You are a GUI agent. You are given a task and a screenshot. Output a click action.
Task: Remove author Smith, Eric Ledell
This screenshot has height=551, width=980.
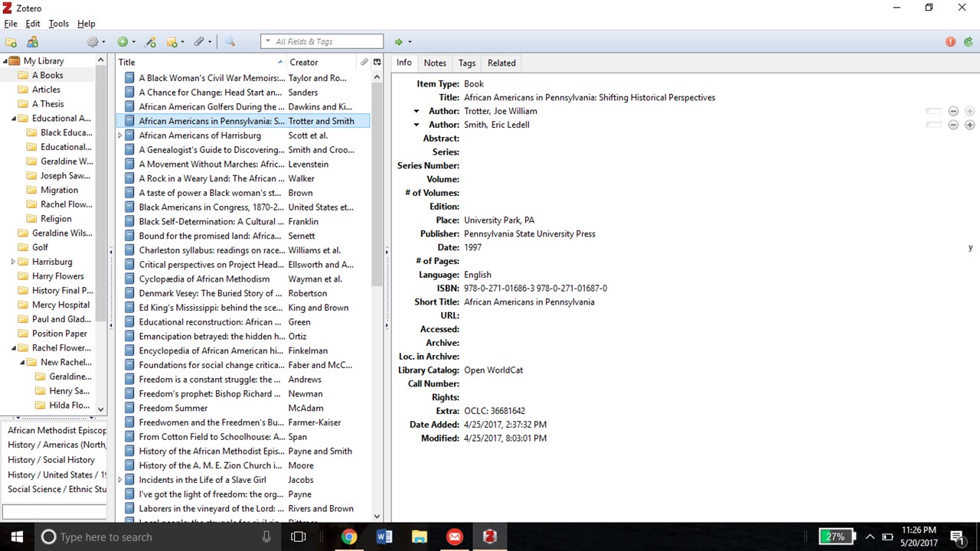coord(953,125)
